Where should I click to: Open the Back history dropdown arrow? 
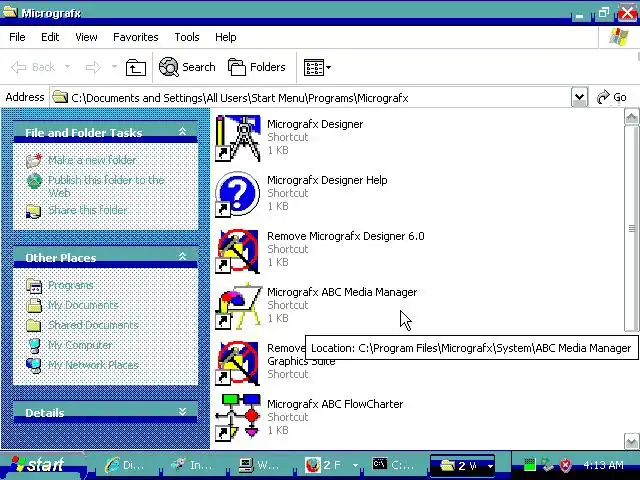click(x=68, y=67)
